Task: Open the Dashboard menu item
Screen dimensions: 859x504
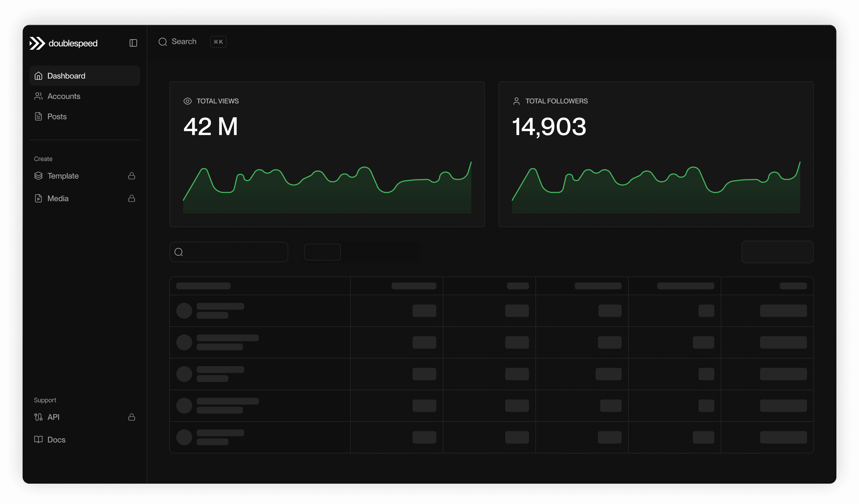Action: point(66,76)
